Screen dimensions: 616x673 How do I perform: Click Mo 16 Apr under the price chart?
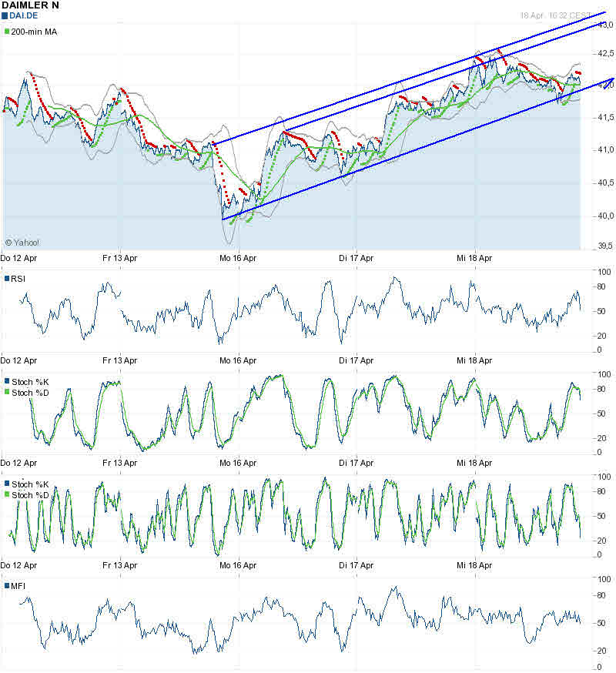point(238,259)
